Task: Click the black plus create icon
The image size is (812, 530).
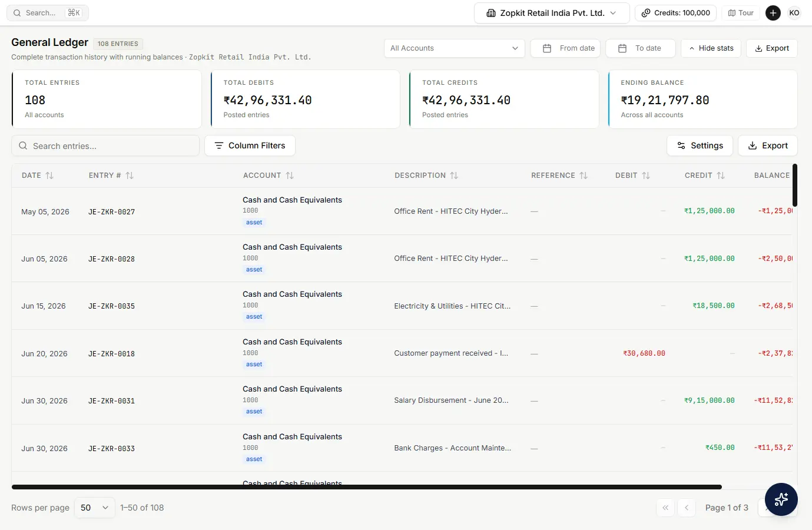Action: [773, 13]
